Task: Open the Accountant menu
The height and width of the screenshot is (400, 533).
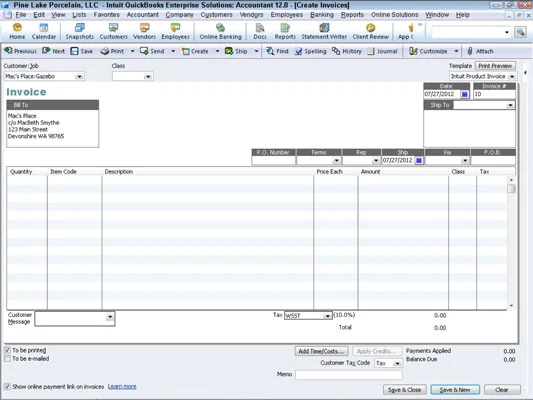Action: [x=142, y=15]
